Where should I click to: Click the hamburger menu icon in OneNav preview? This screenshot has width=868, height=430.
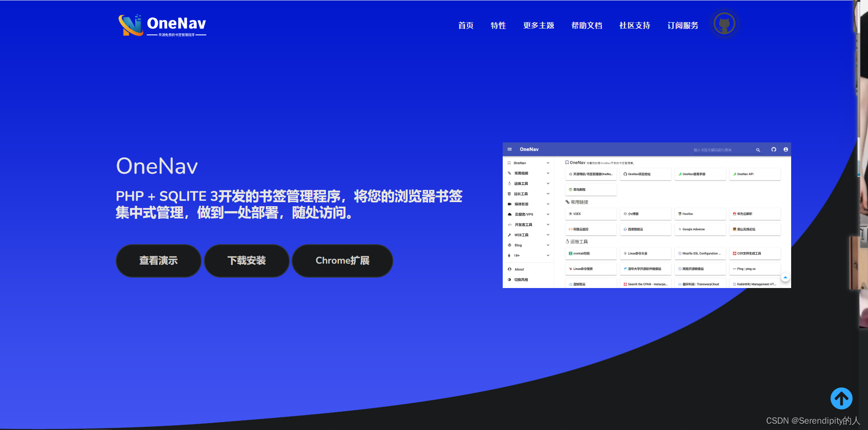[509, 149]
